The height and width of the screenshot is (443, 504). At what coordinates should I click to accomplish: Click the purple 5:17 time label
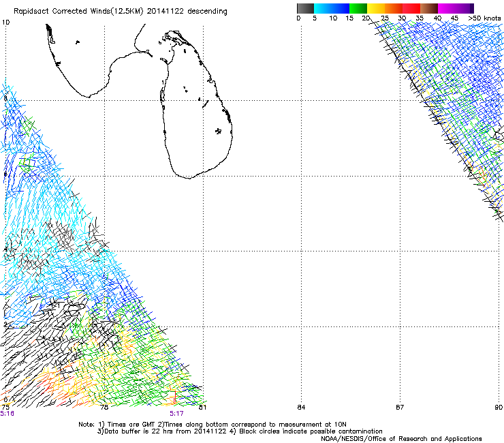177,414
